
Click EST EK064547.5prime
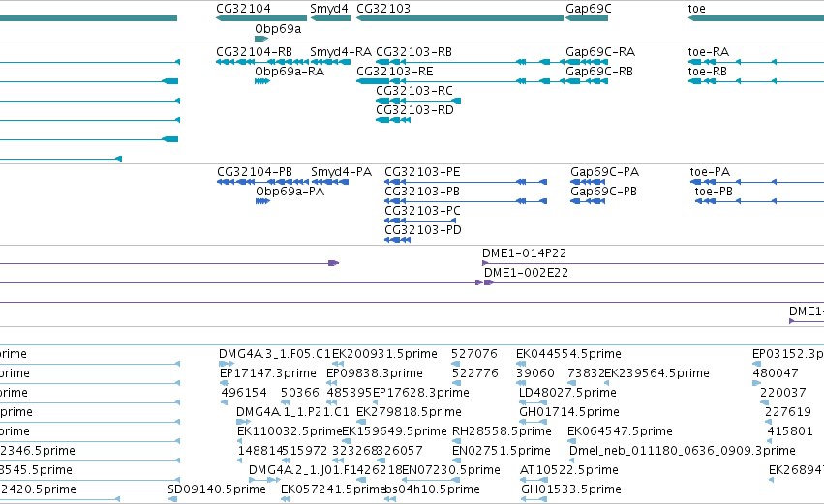tap(620, 432)
